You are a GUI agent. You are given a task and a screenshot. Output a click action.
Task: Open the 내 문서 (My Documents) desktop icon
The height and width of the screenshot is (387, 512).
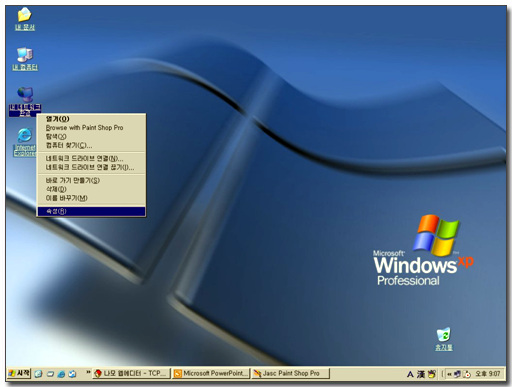pyautogui.click(x=24, y=19)
